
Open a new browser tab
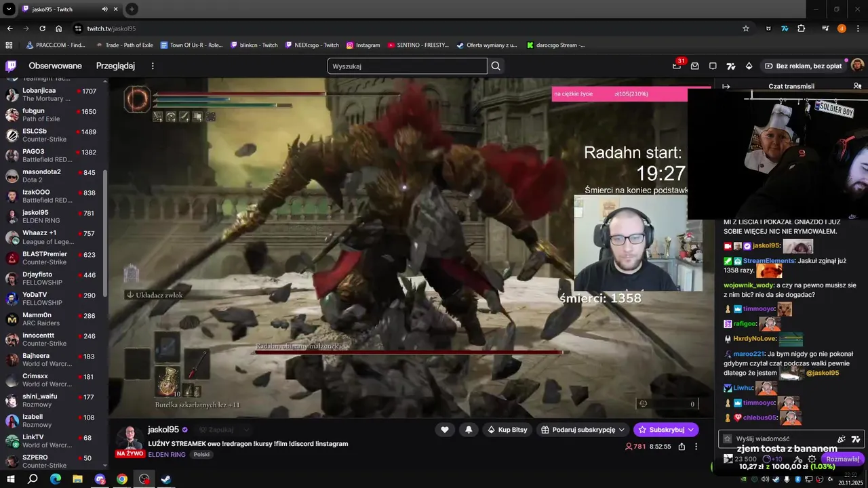(x=132, y=9)
